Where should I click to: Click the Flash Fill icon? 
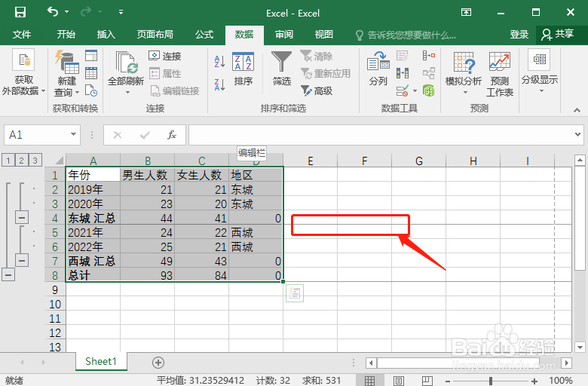(x=402, y=56)
